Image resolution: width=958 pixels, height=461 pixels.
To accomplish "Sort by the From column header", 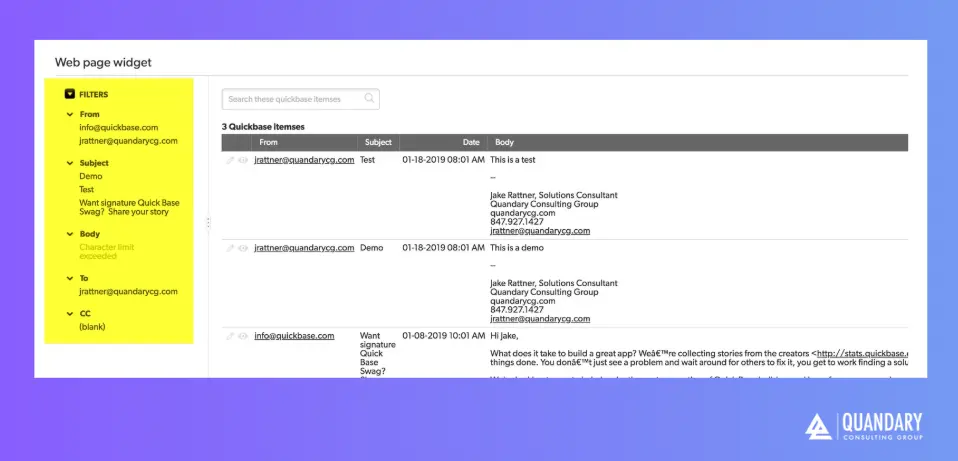I will [x=268, y=142].
